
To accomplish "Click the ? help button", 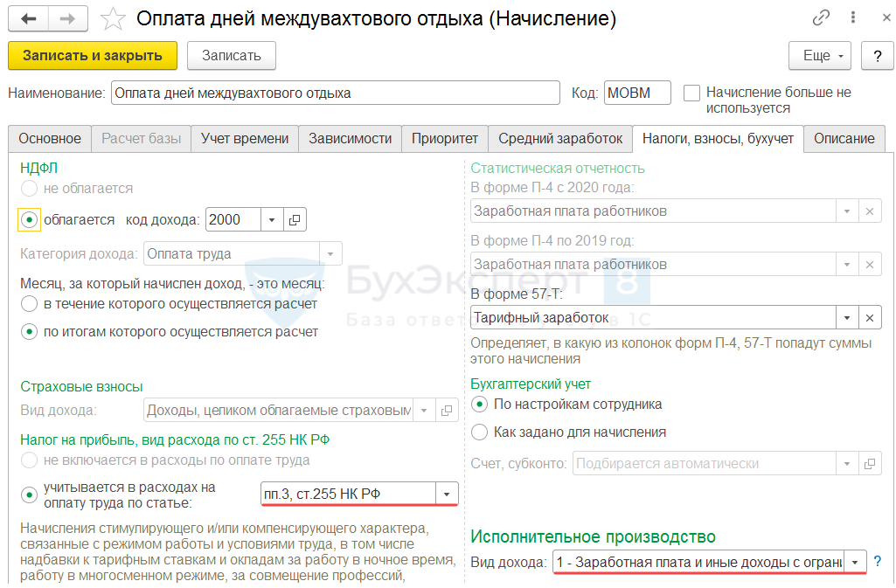I will (877, 55).
